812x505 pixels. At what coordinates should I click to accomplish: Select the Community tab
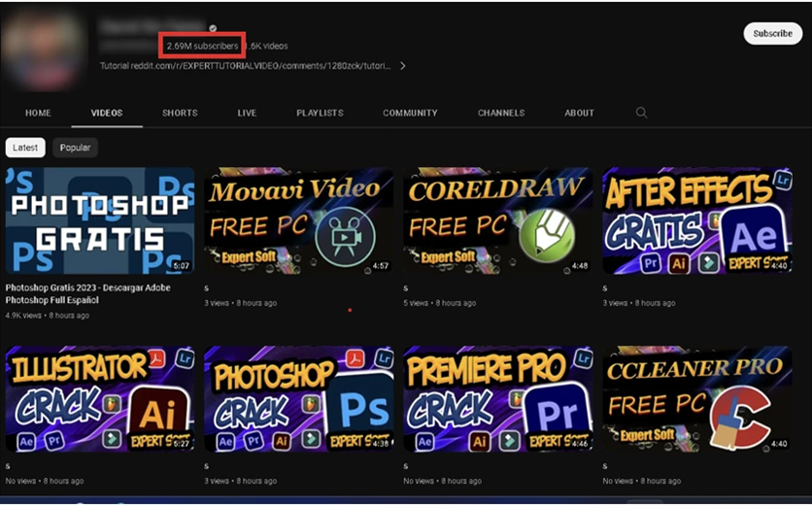410,113
